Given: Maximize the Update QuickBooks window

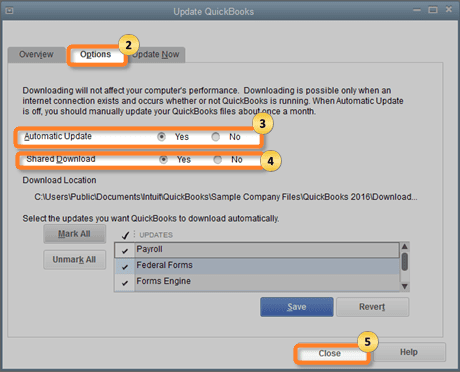Looking at the screenshot, I should coord(433,10).
